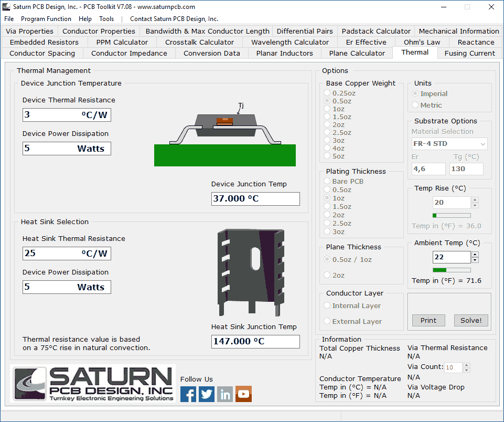This screenshot has width=504, height=422.
Task: Click the Saturn app icon in title bar
Action: 6,7
